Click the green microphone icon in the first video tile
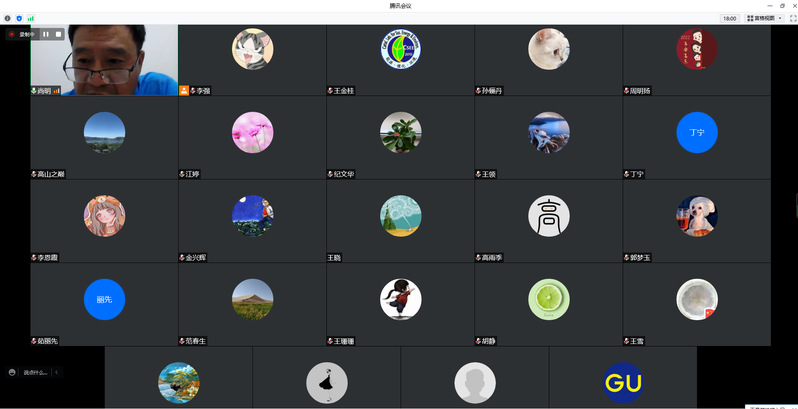Screen dimensions: 798x409 click(34, 91)
